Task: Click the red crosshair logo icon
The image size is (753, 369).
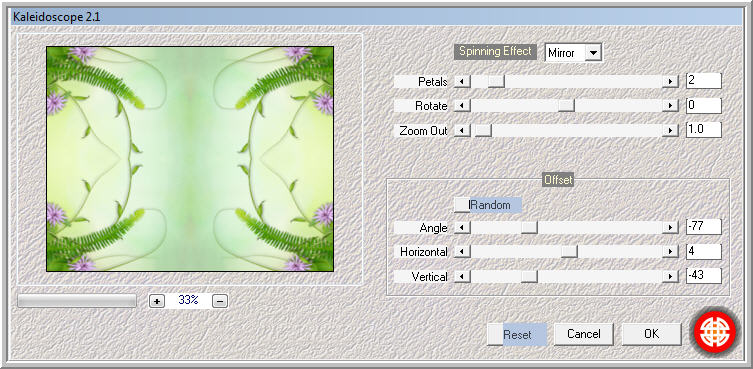Action: [715, 332]
